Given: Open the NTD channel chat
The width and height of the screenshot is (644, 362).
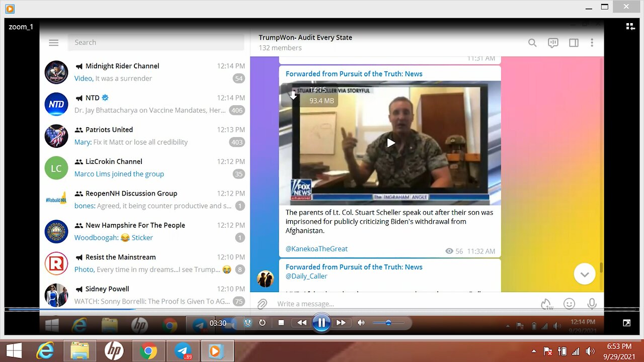Looking at the screenshot, I should point(145,104).
